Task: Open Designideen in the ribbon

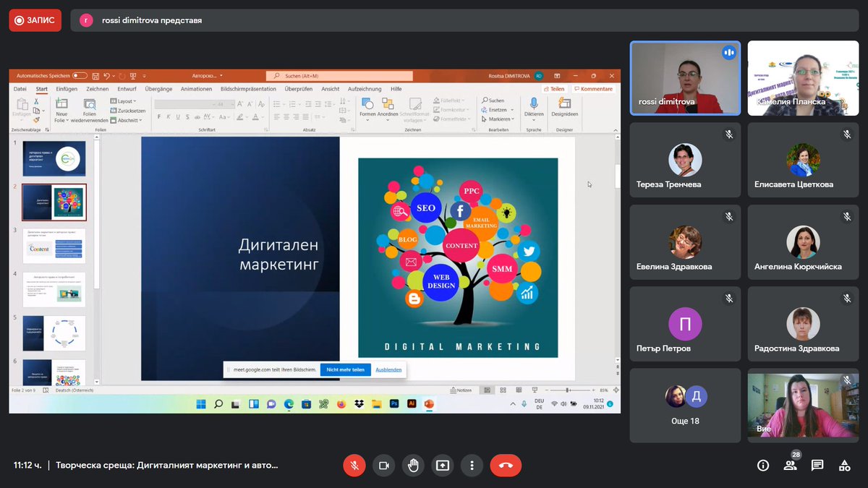Action: pos(564,107)
